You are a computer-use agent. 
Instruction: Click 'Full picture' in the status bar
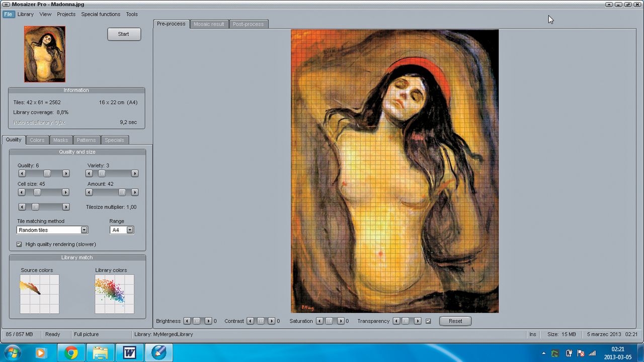(x=87, y=334)
